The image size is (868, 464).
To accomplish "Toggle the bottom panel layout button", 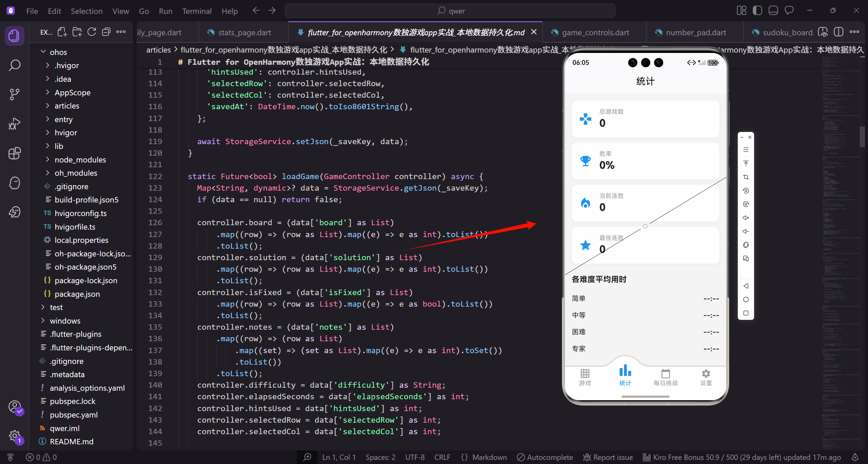I will click(x=773, y=11).
